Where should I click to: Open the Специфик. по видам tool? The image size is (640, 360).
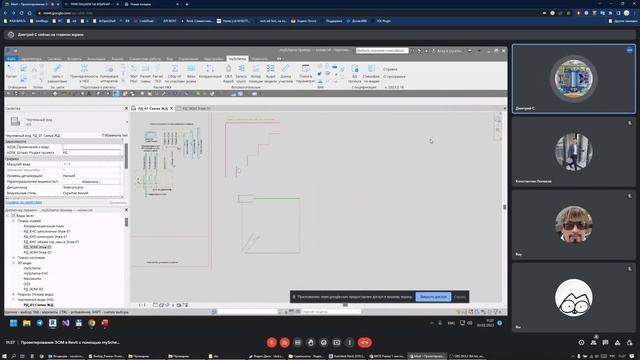(x=371, y=73)
